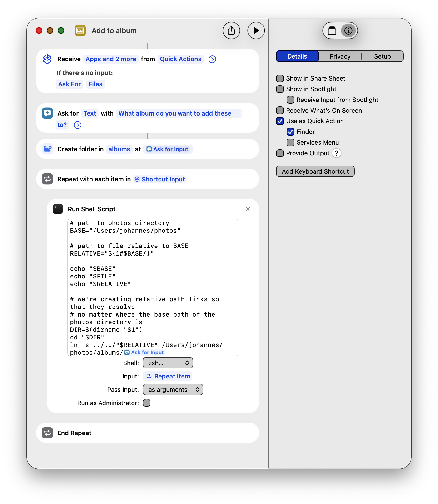The image size is (438, 504).
Task: Click the shortcut details info icon
Action: point(348,30)
